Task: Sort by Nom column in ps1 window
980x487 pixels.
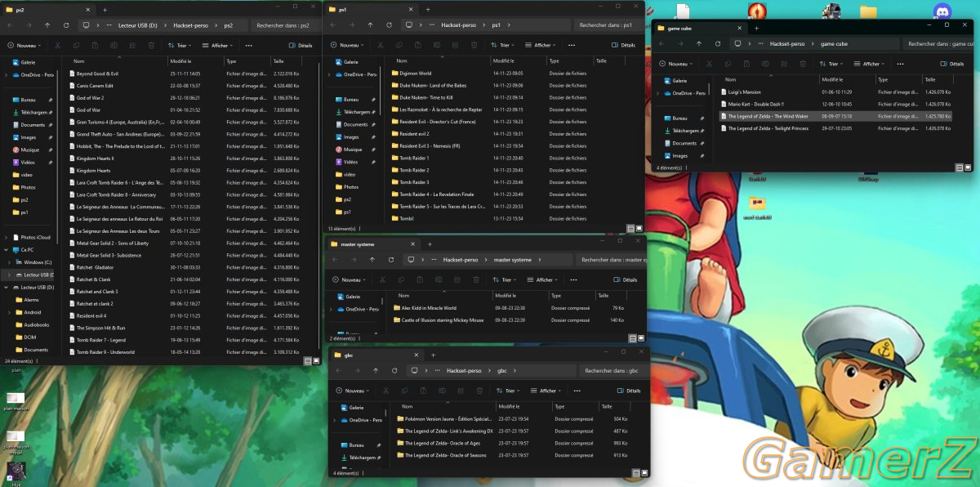Action: (438, 60)
